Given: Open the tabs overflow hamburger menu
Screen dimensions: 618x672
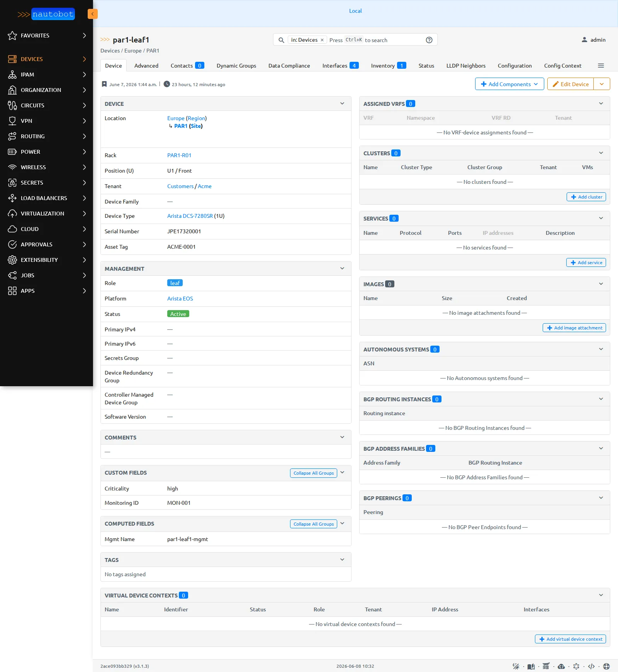Looking at the screenshot, I should pos(601,66).
